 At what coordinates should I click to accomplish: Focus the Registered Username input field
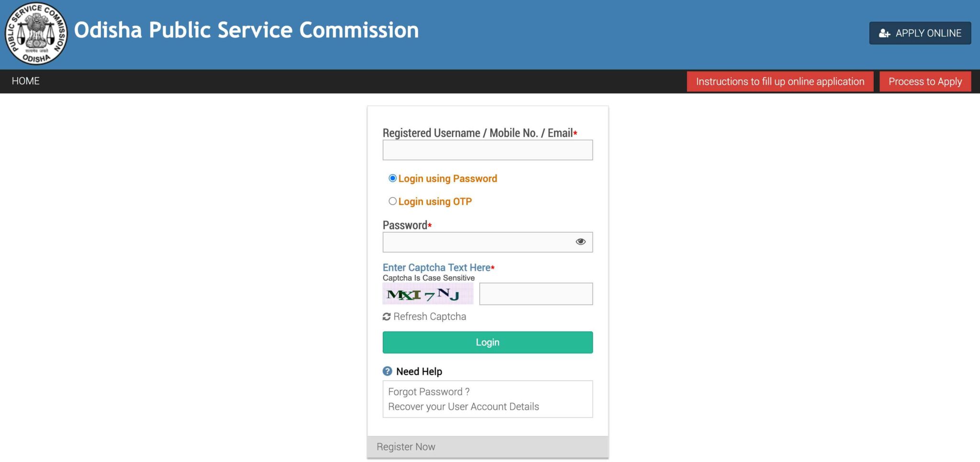pyautogui.click(x=487, y=150)
